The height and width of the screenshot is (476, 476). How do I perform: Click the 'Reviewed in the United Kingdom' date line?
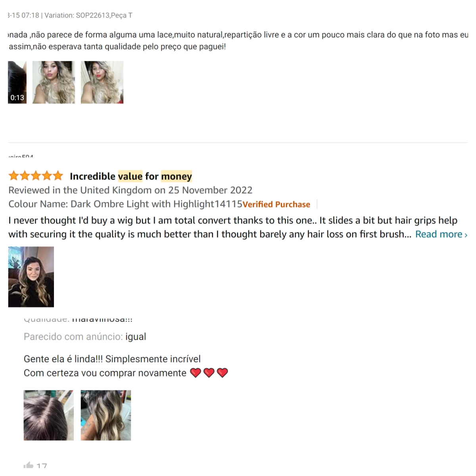pos(131,190)
